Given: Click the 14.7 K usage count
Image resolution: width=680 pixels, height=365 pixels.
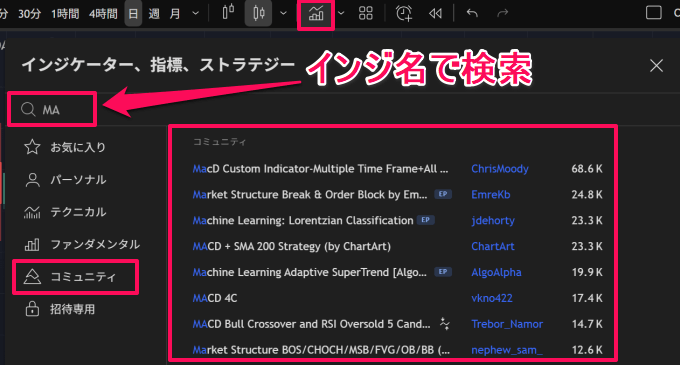Looking at the screenshot, I should 587,324.
